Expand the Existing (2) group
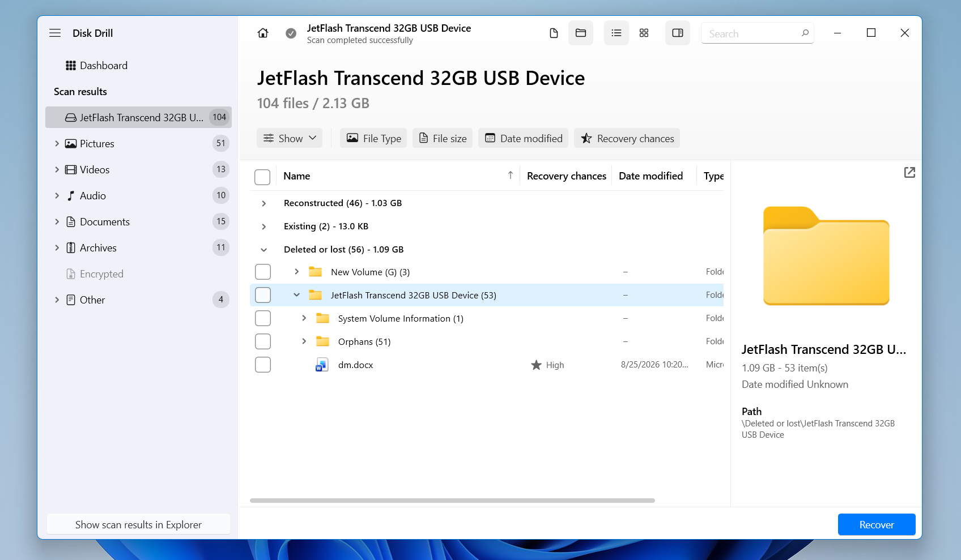961x560 pixels. click(264, 226)
